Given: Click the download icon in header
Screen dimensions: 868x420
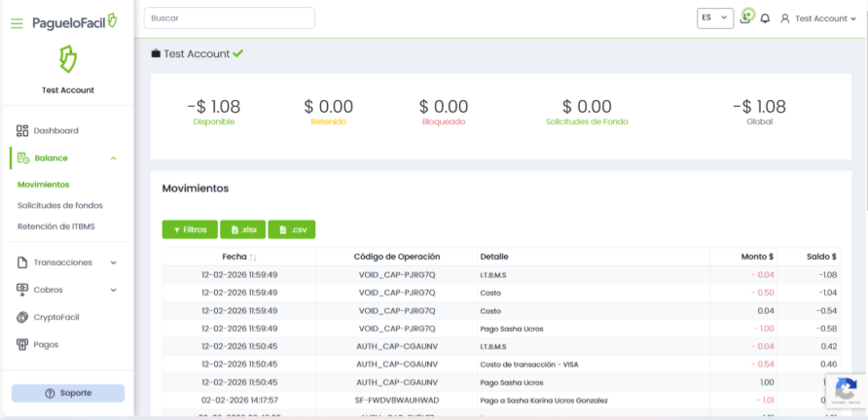Looking at the screenshot, I should point(745,17).
